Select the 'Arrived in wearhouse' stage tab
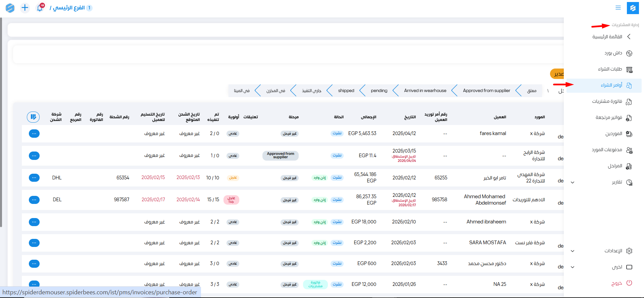Image resolution: width=644 pixels, height=298 pixels. (x=425, y=91)
